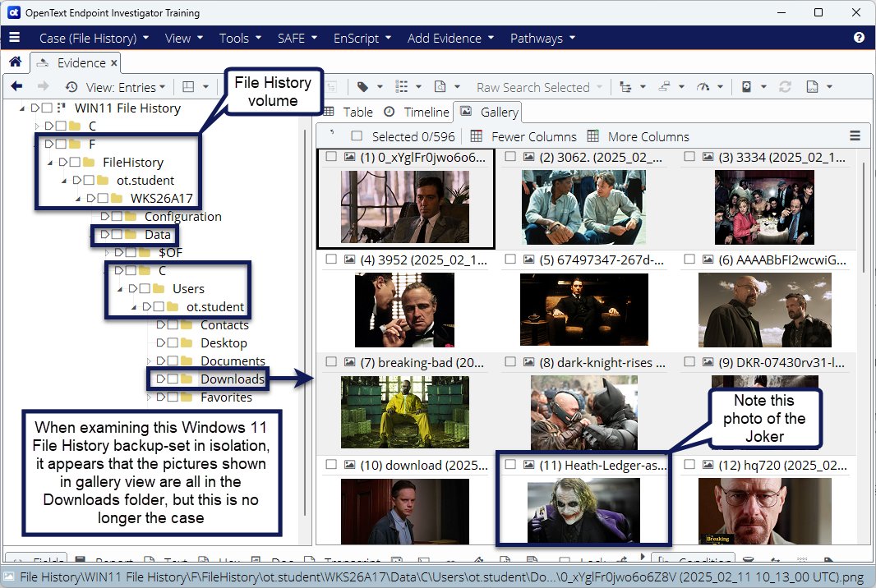Check the box for image (12) hq720

point(689,464)
